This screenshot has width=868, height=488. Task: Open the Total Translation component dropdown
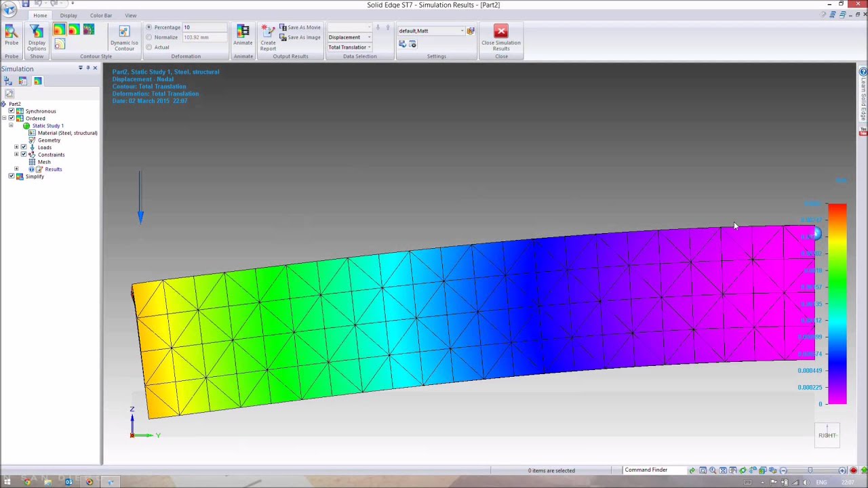pyautogui.click(x=349, y=47)
